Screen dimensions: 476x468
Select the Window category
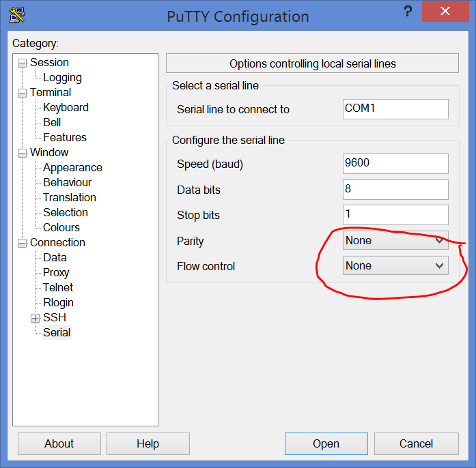49,153
